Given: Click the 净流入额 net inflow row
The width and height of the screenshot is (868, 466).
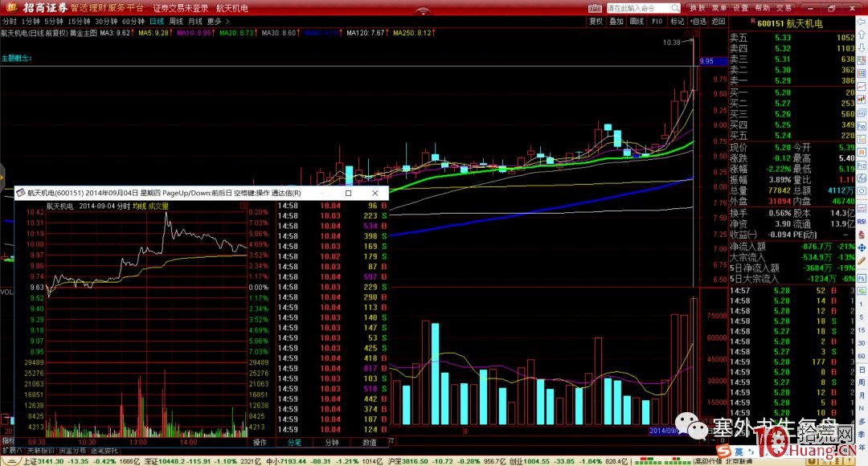Looking at the screenshot, I should [792, 247].
